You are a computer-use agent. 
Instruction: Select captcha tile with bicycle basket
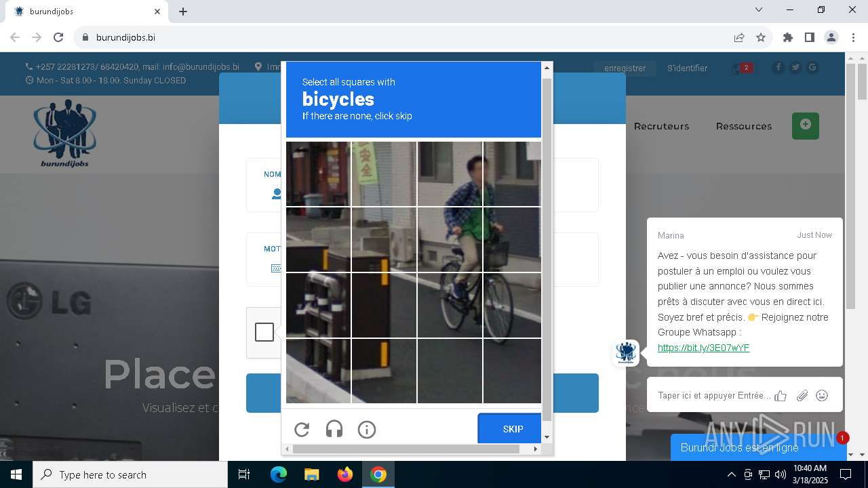512,239
